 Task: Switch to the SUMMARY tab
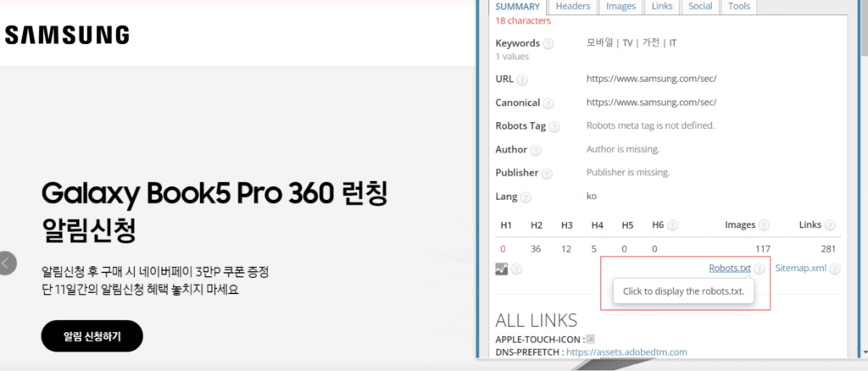[517, 7]
